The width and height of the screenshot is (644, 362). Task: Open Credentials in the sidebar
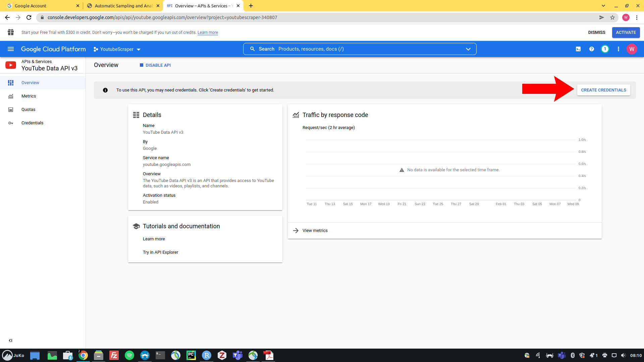[32, 123]
